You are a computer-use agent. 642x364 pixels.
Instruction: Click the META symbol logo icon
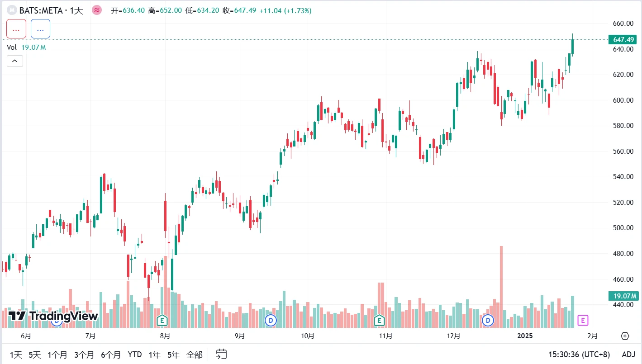[x=12, y=10]
